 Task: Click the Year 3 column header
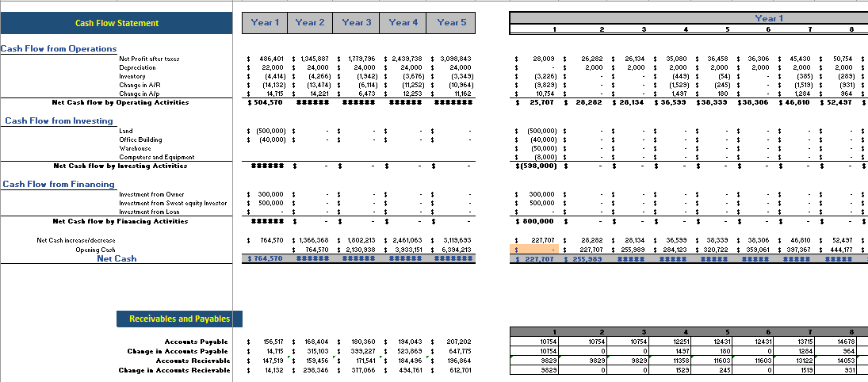click(x=357, y=23)
